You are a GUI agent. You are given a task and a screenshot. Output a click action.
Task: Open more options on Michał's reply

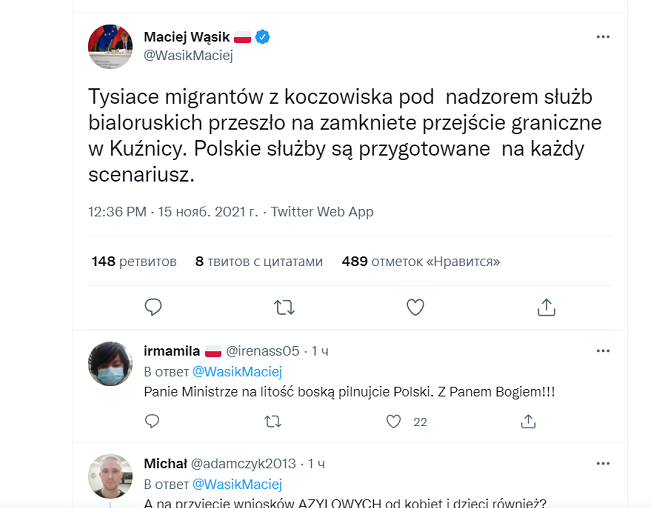pos(603,463)
